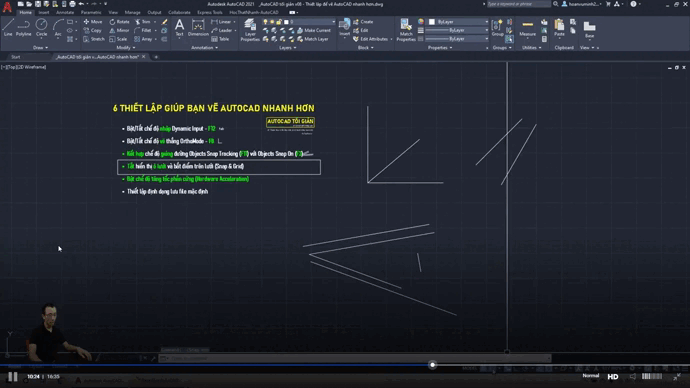Screen dimensions: 690x388
Task: Click Make Current layer button
Action: [314, 30]
